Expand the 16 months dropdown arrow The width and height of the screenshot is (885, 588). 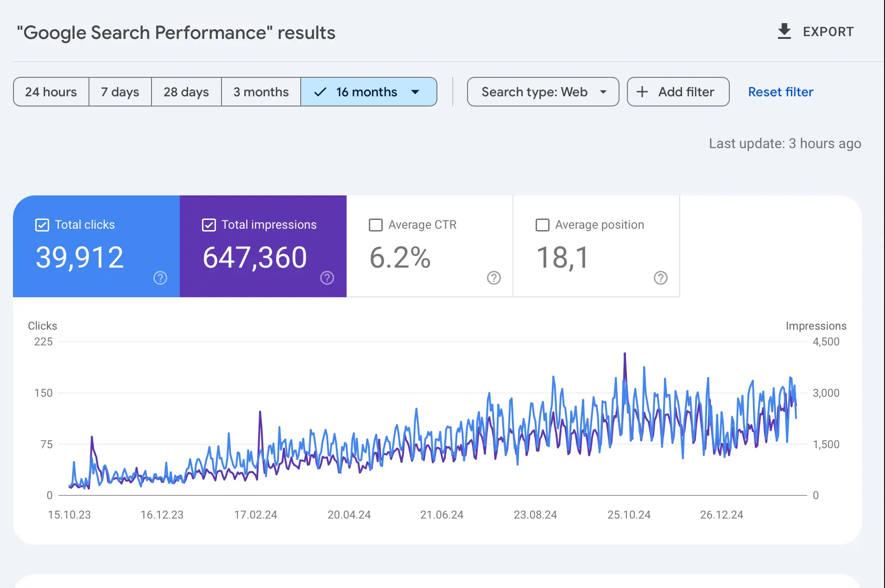416,92
